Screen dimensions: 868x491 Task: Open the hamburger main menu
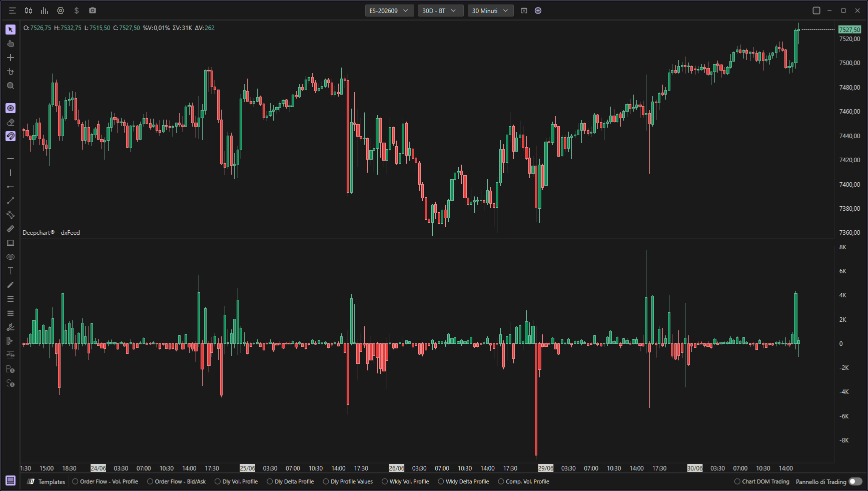click(13, 11)
